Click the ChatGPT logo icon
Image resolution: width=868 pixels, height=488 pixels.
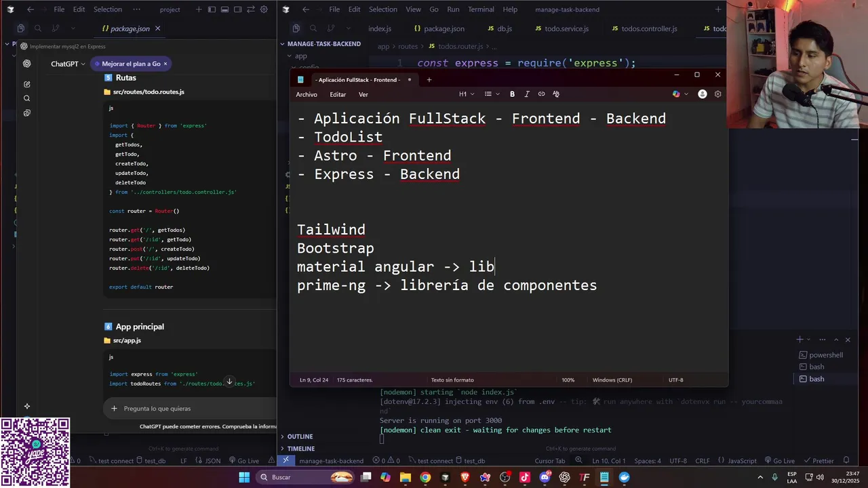27,64
